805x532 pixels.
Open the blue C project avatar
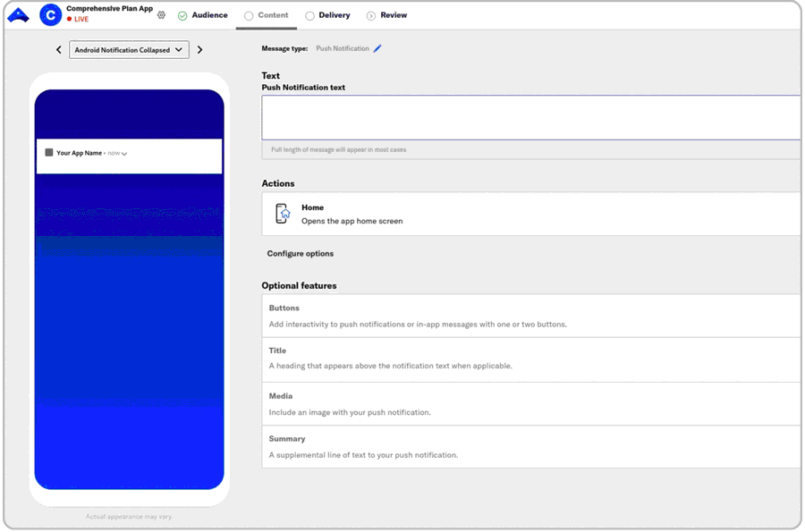(x=50, y=15)
